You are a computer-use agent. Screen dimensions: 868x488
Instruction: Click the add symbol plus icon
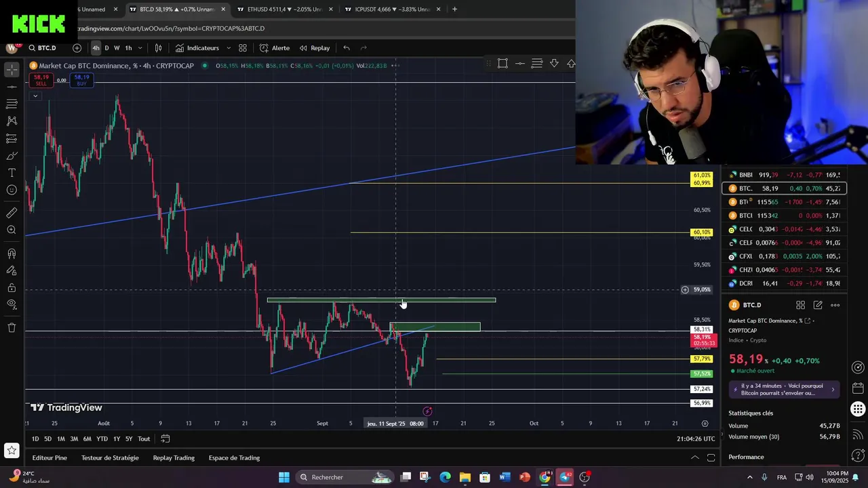[x=77, y=48]
